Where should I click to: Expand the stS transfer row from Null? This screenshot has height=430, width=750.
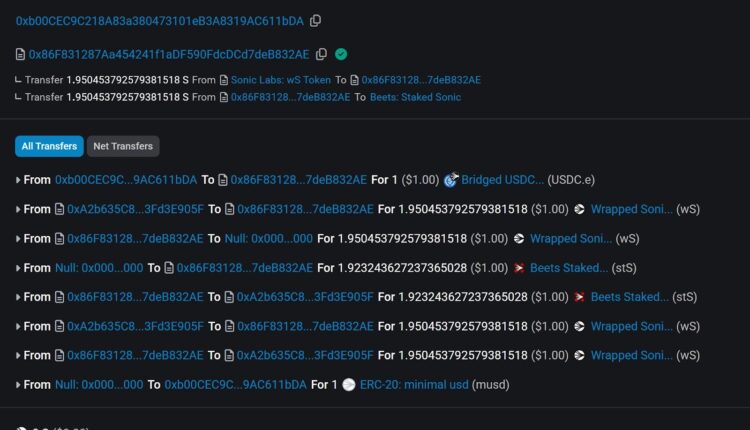pos(18,268)
